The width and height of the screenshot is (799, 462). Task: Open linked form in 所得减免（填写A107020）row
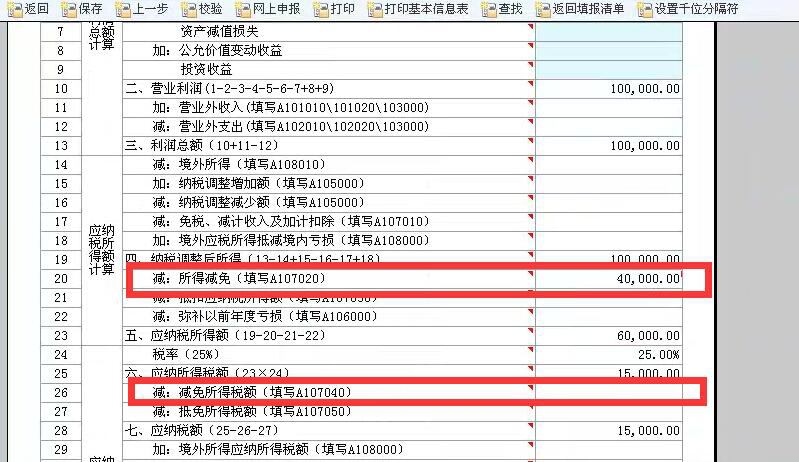[238, 278]
